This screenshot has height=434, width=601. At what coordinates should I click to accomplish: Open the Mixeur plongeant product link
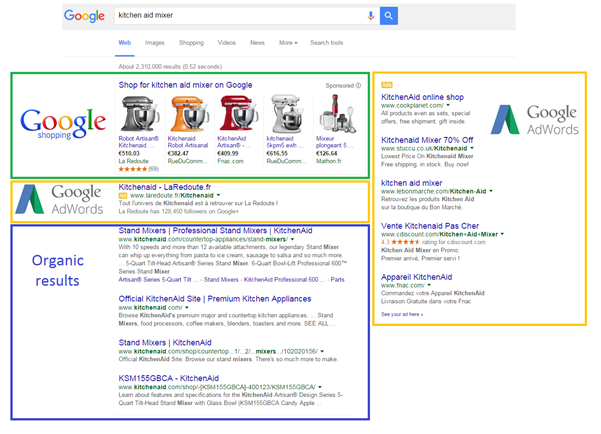pos(334,142)
